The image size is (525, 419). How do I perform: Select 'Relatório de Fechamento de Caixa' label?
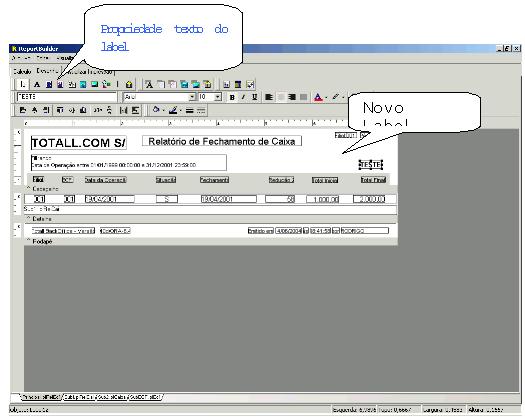222,141
